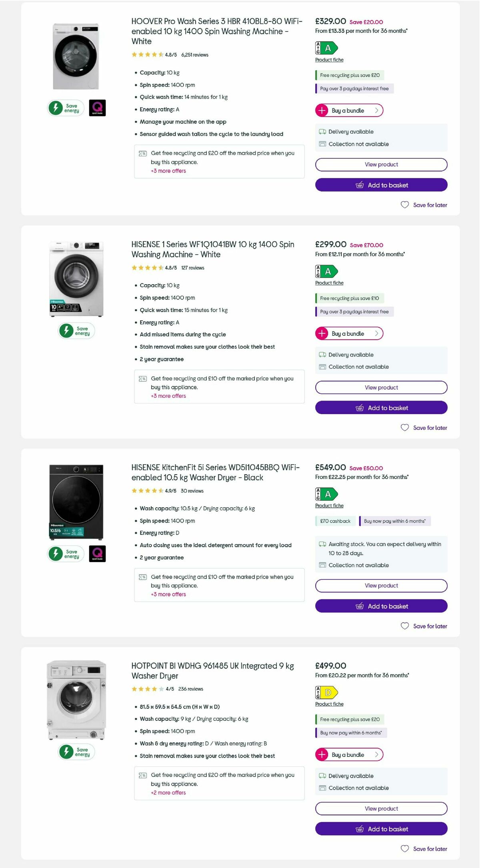Click the HOOVER Pro Wash Series 3 product title
480x868 pixels.
(x=216, y=31)
